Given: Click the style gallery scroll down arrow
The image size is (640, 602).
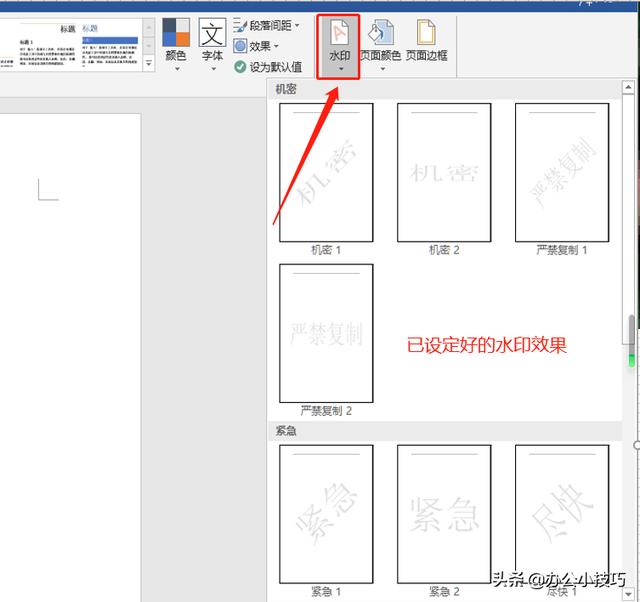Looking at the screenshot, I should click(x=149, y=45).
